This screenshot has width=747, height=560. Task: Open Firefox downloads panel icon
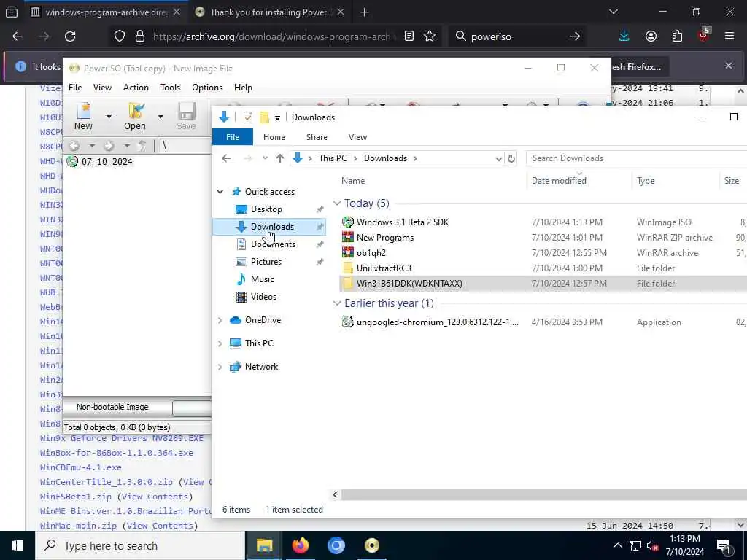click(x=624, y=36)
